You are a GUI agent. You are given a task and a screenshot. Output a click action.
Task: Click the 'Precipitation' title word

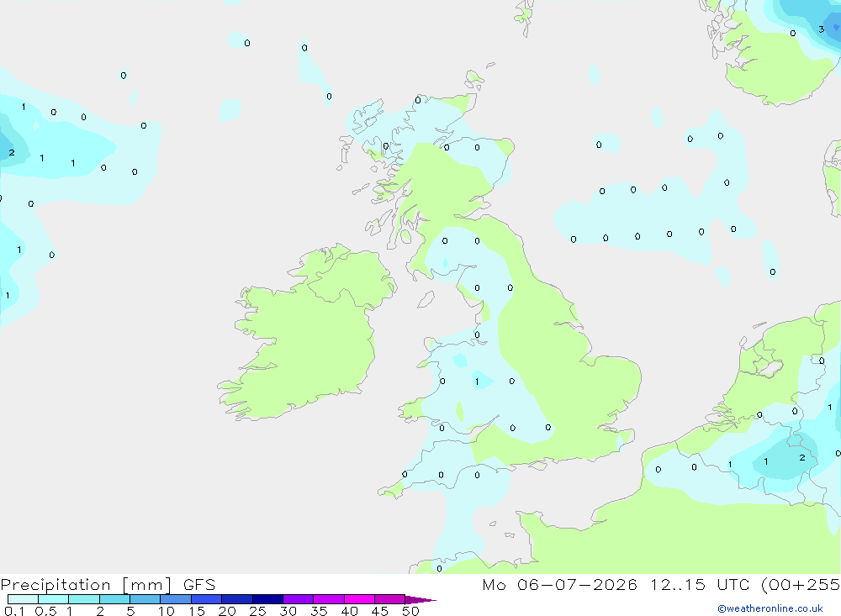56,585
